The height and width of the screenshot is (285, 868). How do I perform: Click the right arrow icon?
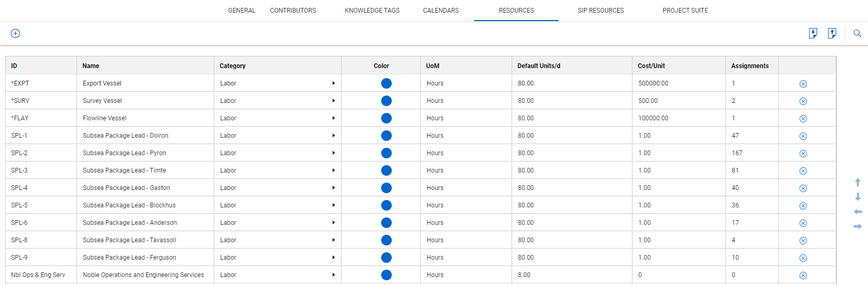coord(857,226)
